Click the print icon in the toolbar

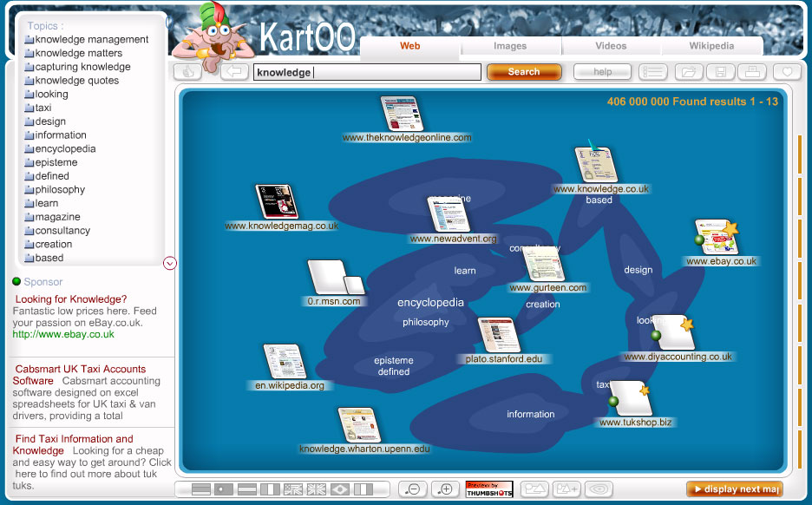[x=752, y=72]
